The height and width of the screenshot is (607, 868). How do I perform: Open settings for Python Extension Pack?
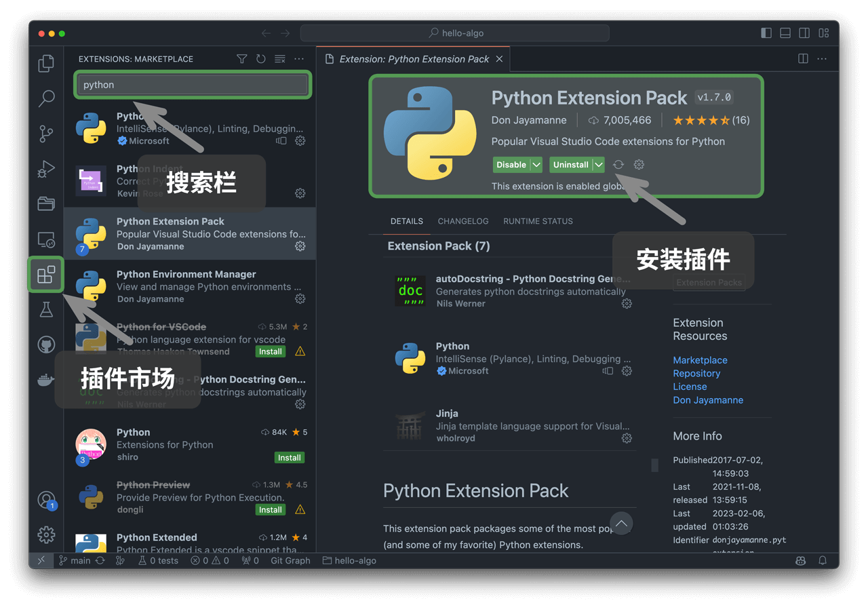click(x=300, y=246)
